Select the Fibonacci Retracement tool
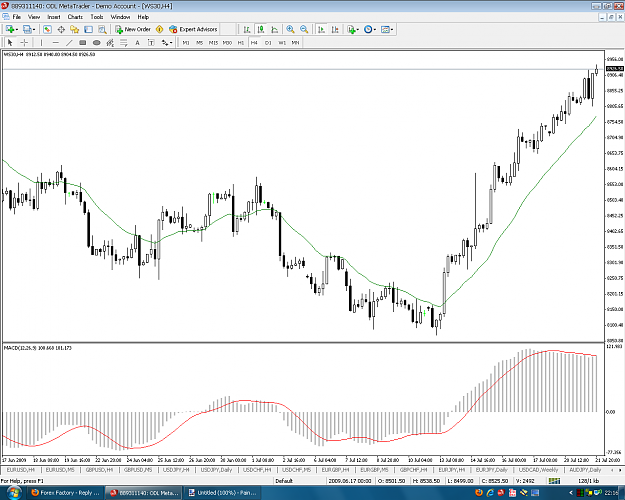Image resolution: width=625 pixels, height=500 pixels. tap(124, 42)
